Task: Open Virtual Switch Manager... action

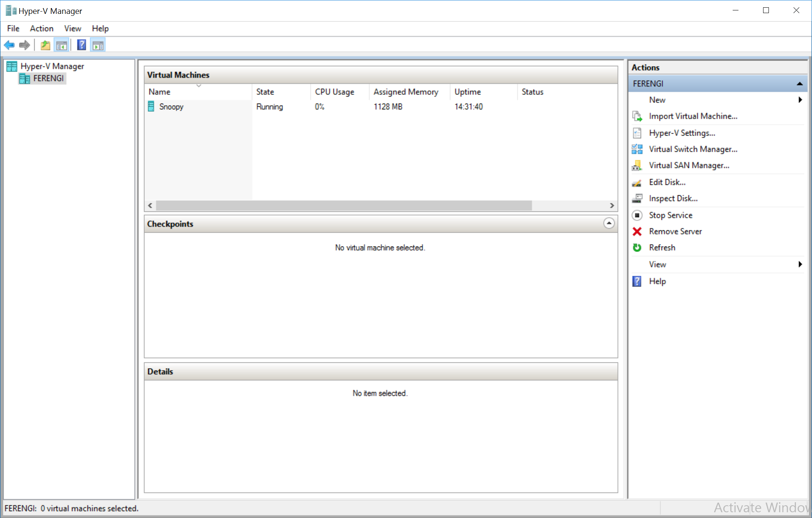Action: click(693, 149)
